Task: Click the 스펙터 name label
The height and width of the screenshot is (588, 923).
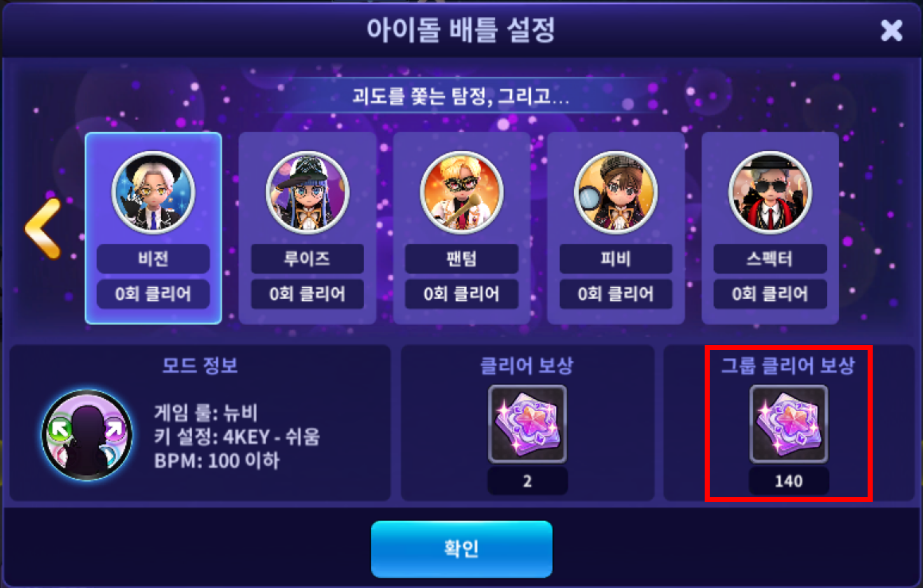Action: coord(770,259)
